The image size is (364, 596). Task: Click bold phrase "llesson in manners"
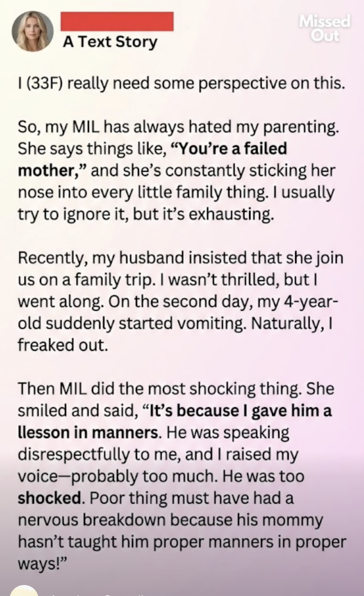(x=88, y=433)
